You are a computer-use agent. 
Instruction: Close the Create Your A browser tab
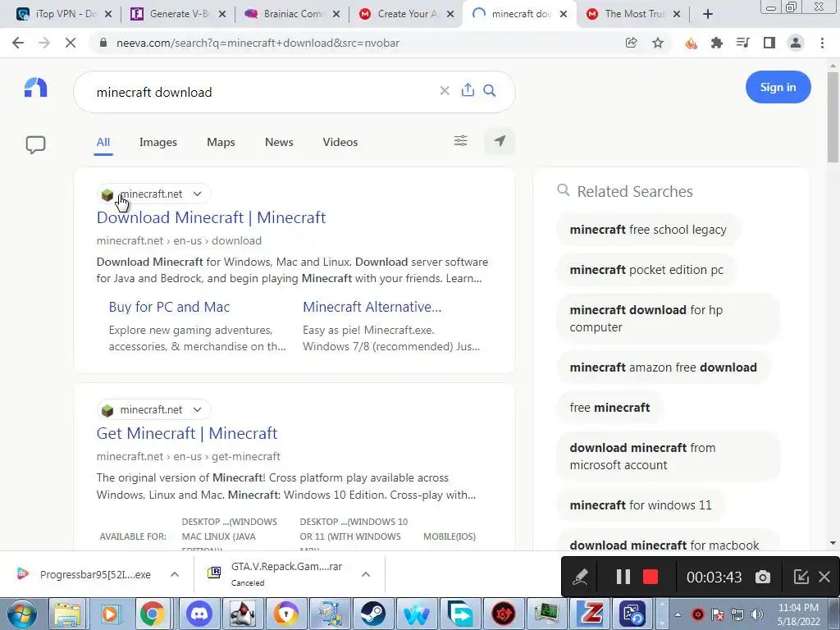[450, 15]
